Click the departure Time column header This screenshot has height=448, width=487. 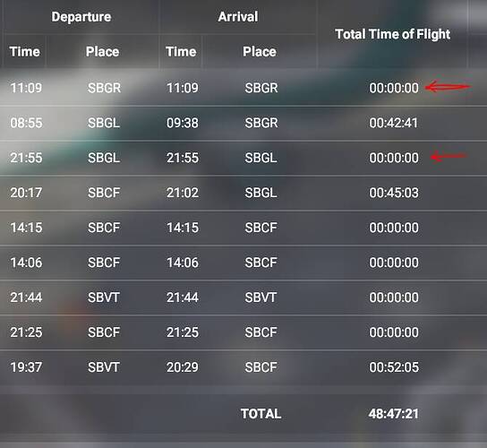25,52
